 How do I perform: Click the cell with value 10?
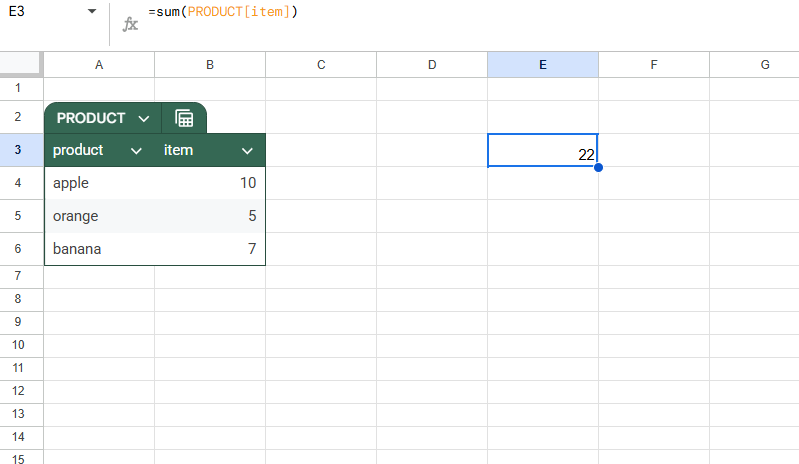(x=210, y=183)
